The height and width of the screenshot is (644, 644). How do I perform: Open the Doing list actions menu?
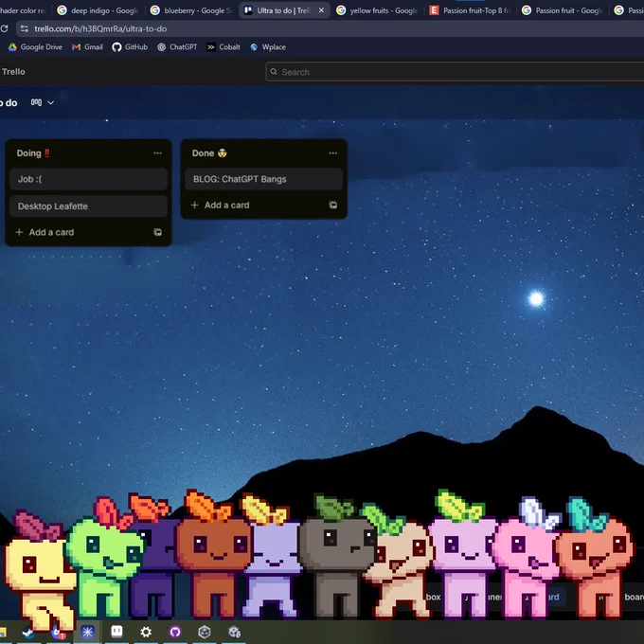pyautogui.click(x=157, y=153)
